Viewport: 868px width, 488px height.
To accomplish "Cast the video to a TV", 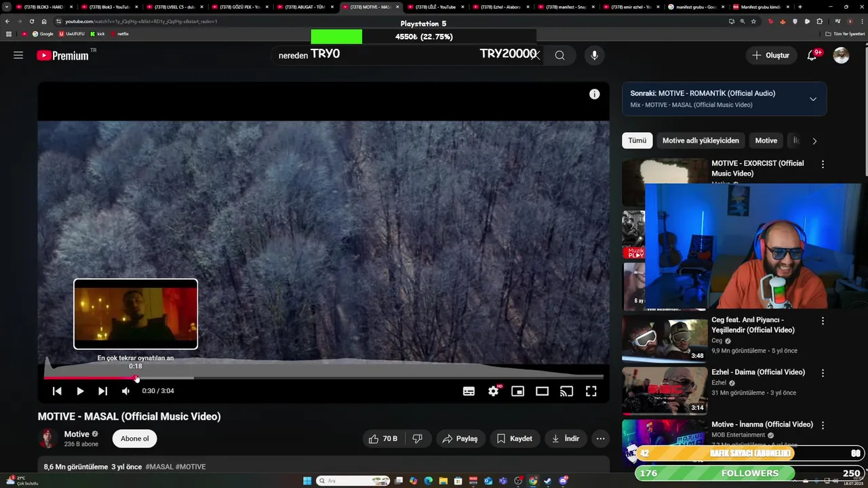I will point(566,391).
